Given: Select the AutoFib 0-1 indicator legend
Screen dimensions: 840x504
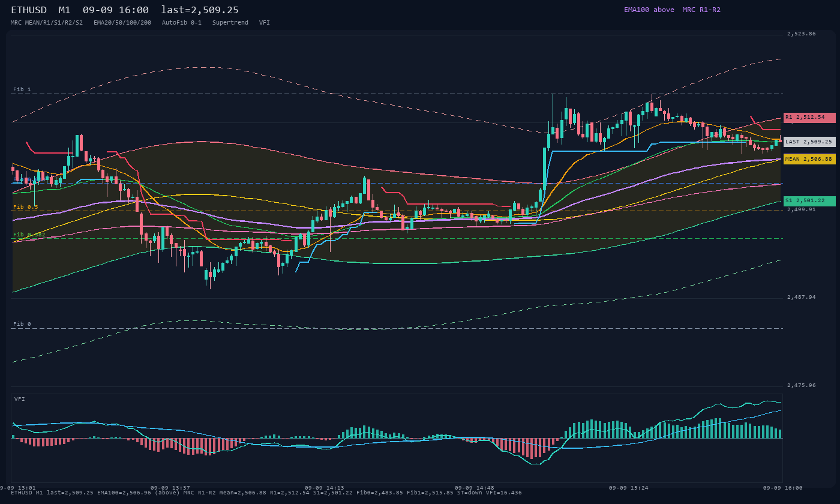Looking at the screenshot, I should click(182, 22).
